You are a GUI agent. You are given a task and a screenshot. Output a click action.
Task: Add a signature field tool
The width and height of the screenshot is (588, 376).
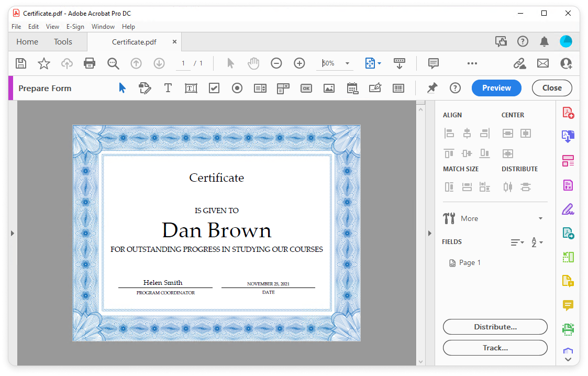coord(375,88)
